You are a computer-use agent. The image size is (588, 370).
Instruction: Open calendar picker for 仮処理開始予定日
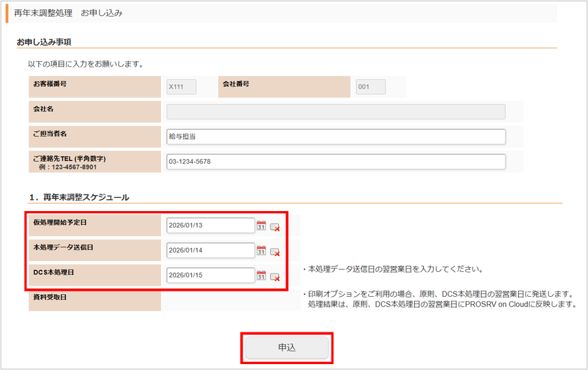(262, 226)
